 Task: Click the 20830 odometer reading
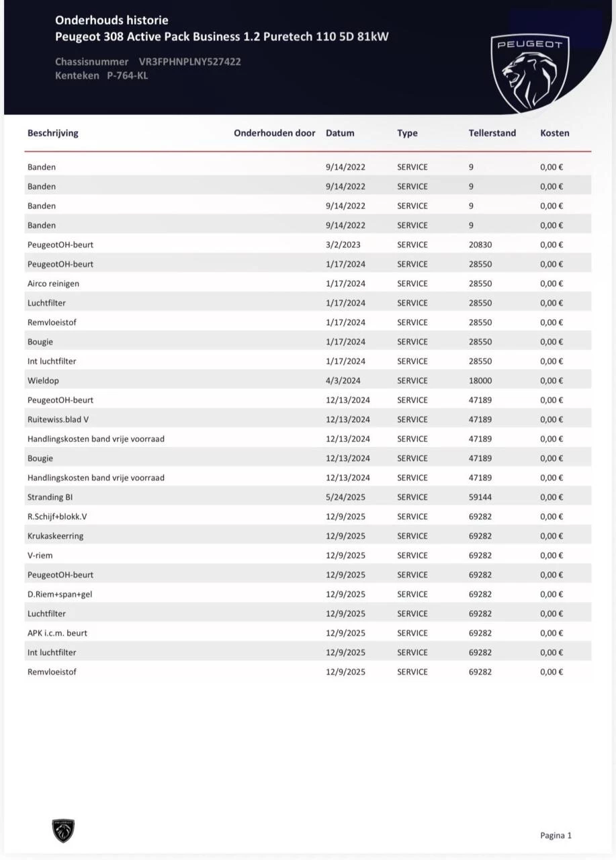pos(480,245)
